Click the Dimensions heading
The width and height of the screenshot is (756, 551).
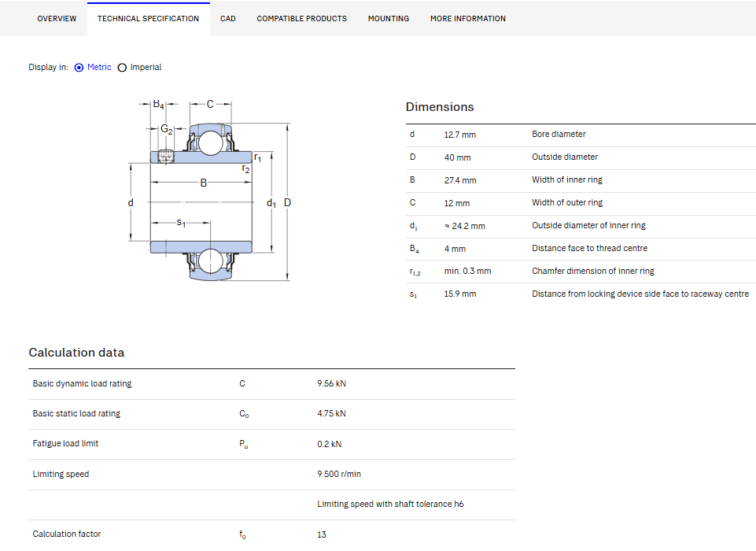[440, 107]
